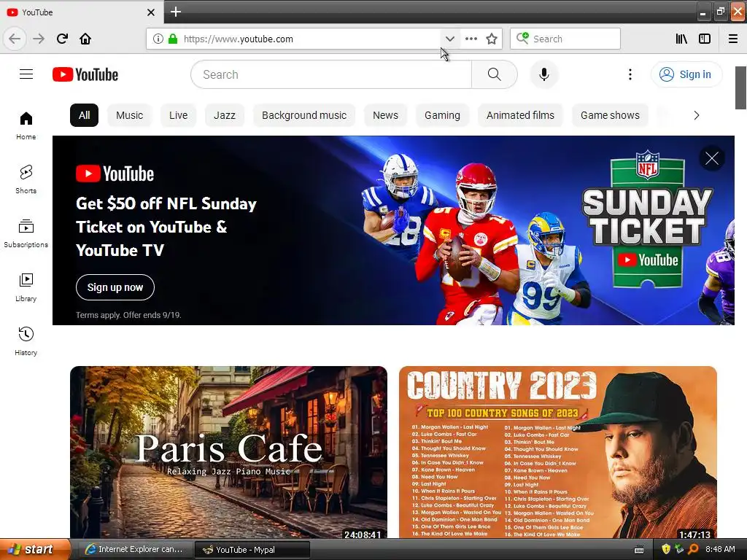The width and height of the screenshot is (747, 560).
Task: Expand the address bar history dropdown
Action: (449, 39)
